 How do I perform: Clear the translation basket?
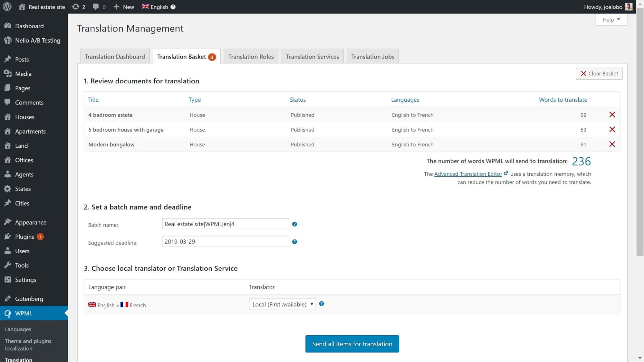[x=599, y=74]
